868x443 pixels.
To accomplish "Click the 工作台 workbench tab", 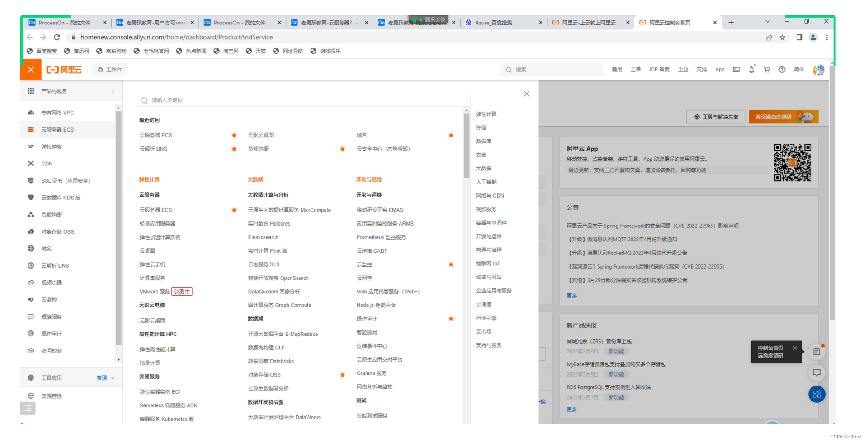I will (110, 70).
